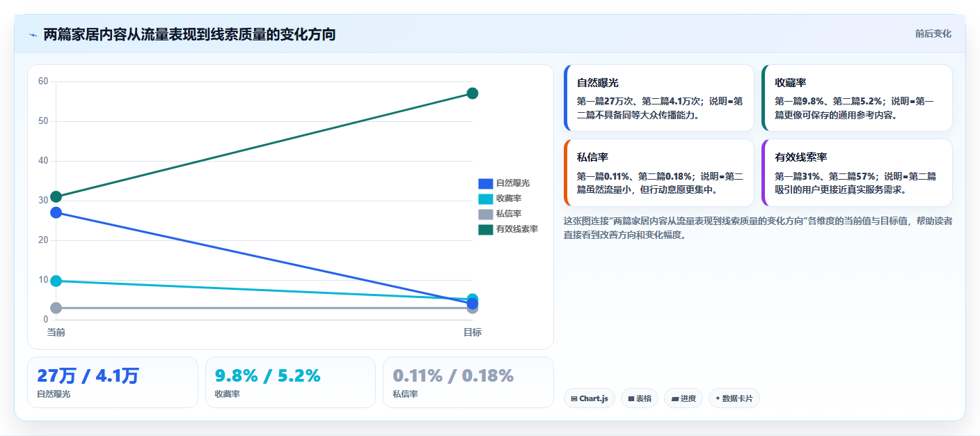Open the 有效线索率 info card

(857, 173)
